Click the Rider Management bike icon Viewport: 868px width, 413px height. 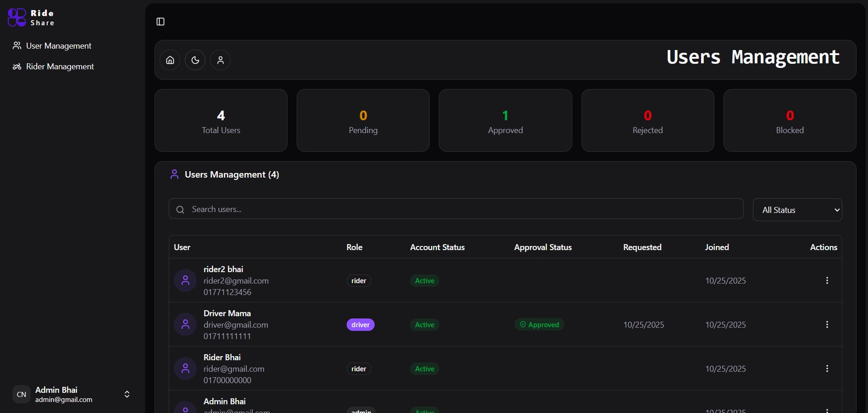click(x=17, y=67)
